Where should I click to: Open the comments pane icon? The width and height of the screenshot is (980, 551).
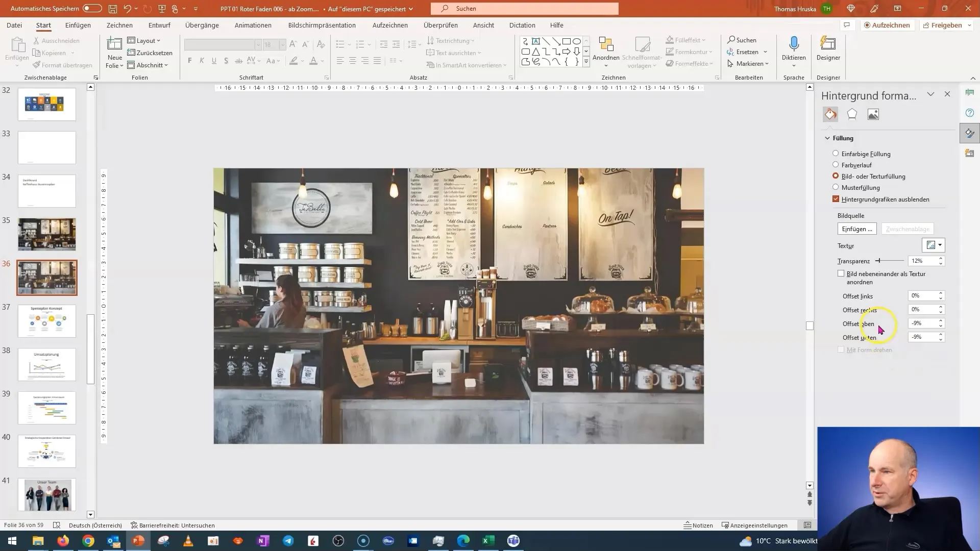(x=847, y=25)
